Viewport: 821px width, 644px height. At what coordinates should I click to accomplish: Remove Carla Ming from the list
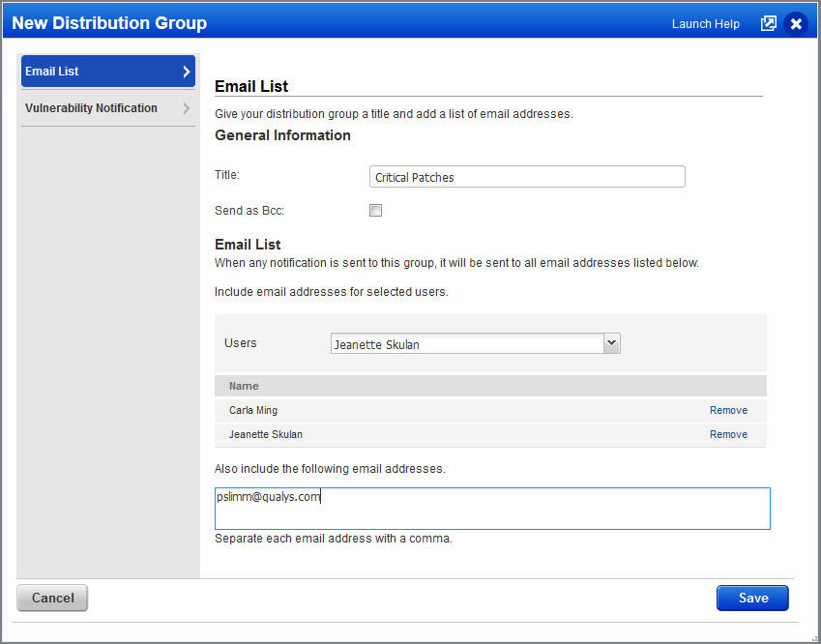(x=728, y=411)
